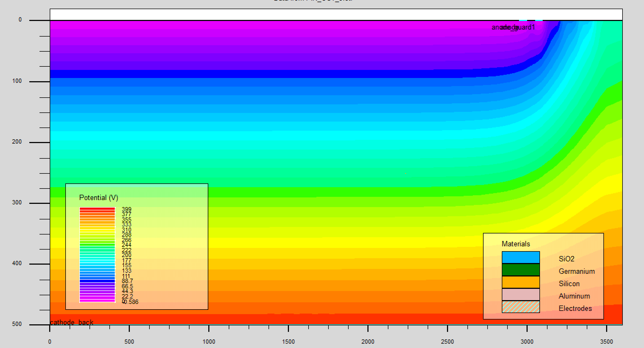The image size is (644, 348).
Task: Click the '2500' horizontal axis tick label
Action: [x=448, y=342]
